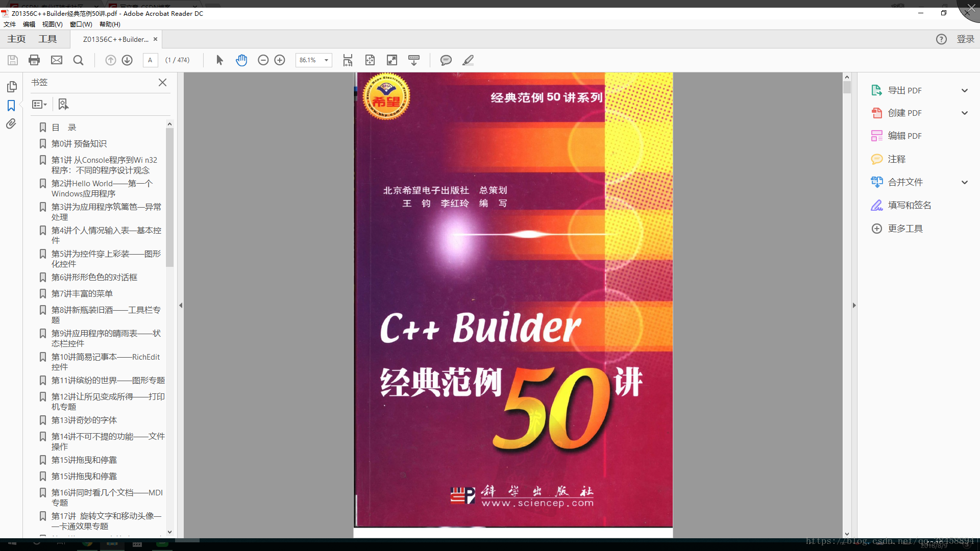
Task: Zoom out with minus icon
Action: pos(263,60)
